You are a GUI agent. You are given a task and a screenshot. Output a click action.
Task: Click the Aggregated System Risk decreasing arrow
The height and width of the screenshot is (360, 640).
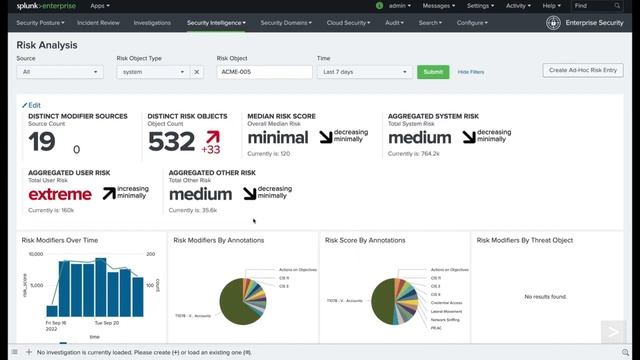[469, 137]
